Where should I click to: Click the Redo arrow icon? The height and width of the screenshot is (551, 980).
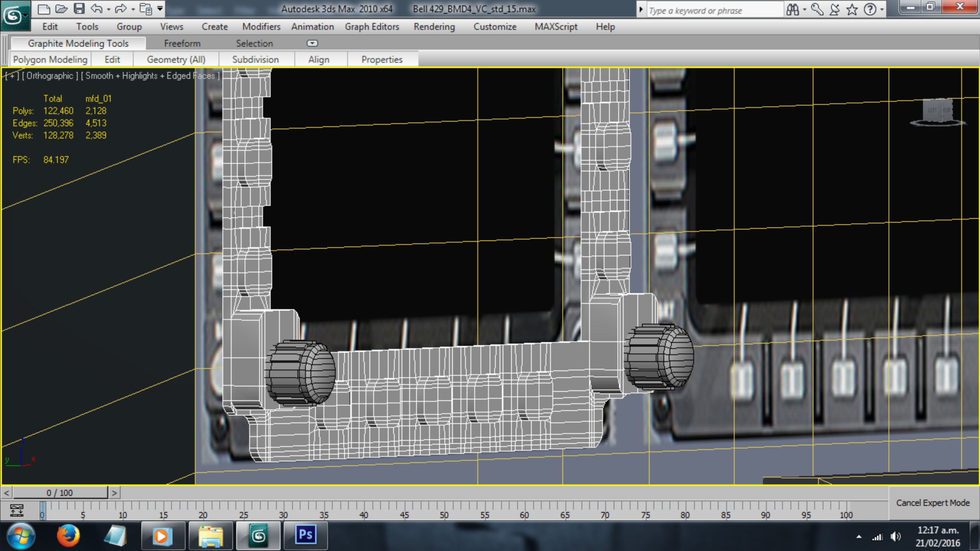[120, 9]
